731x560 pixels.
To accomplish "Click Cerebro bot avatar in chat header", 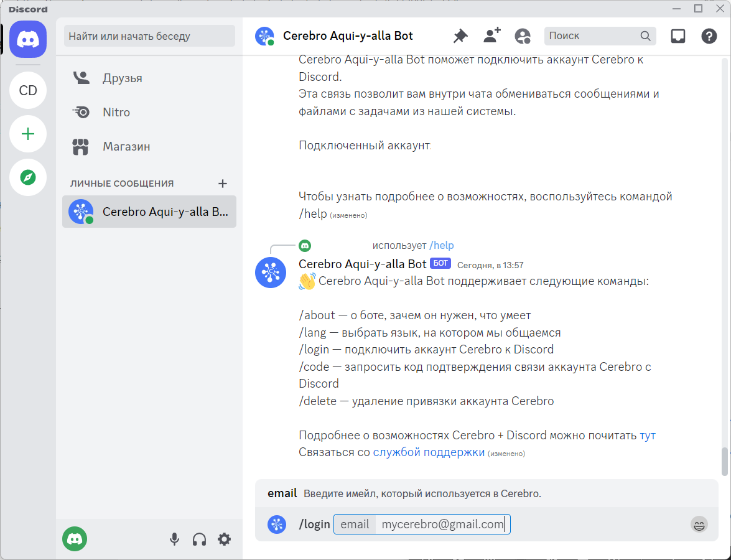I will [x=264, y=36].
